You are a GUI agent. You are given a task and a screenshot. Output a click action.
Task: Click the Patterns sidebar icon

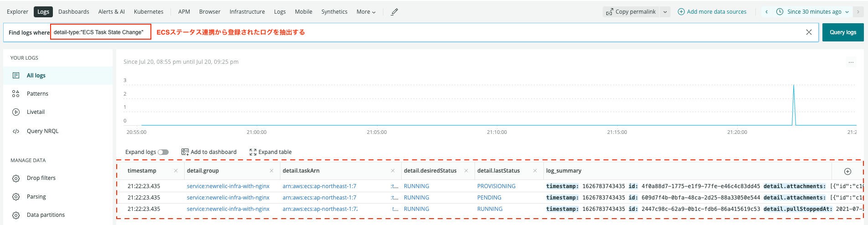click(16, 94)
